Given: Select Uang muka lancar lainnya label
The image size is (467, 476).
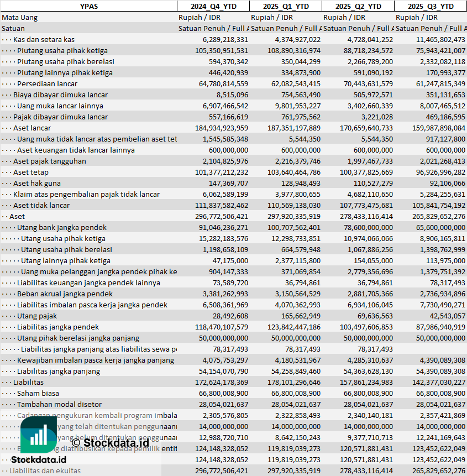Looking at the screenshot, I should [x=60, y=106].
